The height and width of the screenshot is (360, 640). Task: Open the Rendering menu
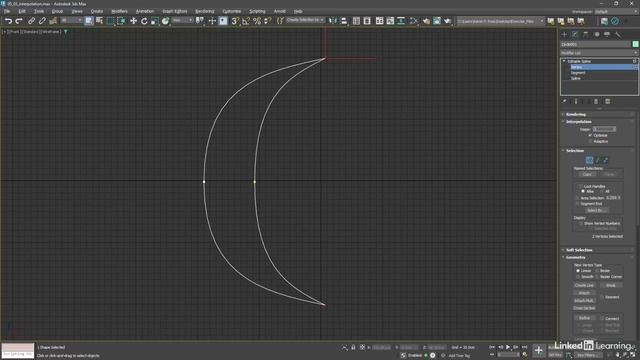click(x=204, y=11)
